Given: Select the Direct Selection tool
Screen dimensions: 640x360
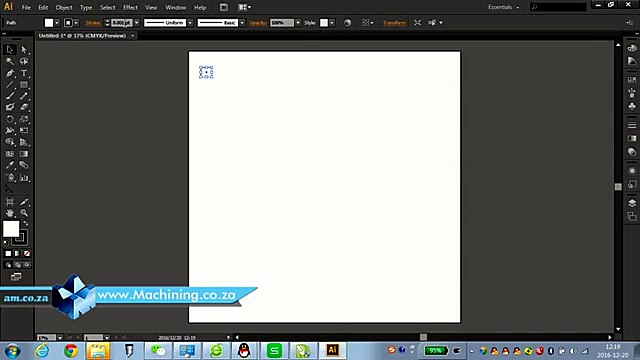Looking at the screenshot, I should (x=24, y=50).
